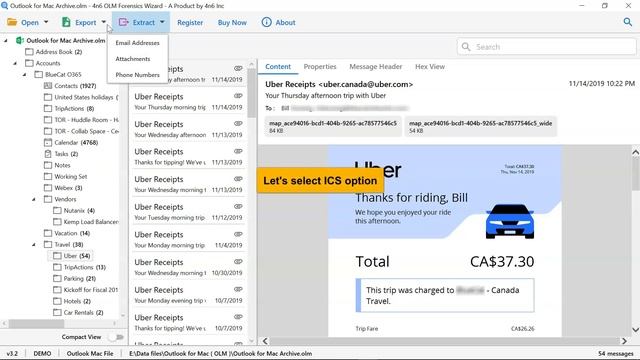Click the Contacts folder icon
The width and height of the screenshot is (640, 360).
48,86
